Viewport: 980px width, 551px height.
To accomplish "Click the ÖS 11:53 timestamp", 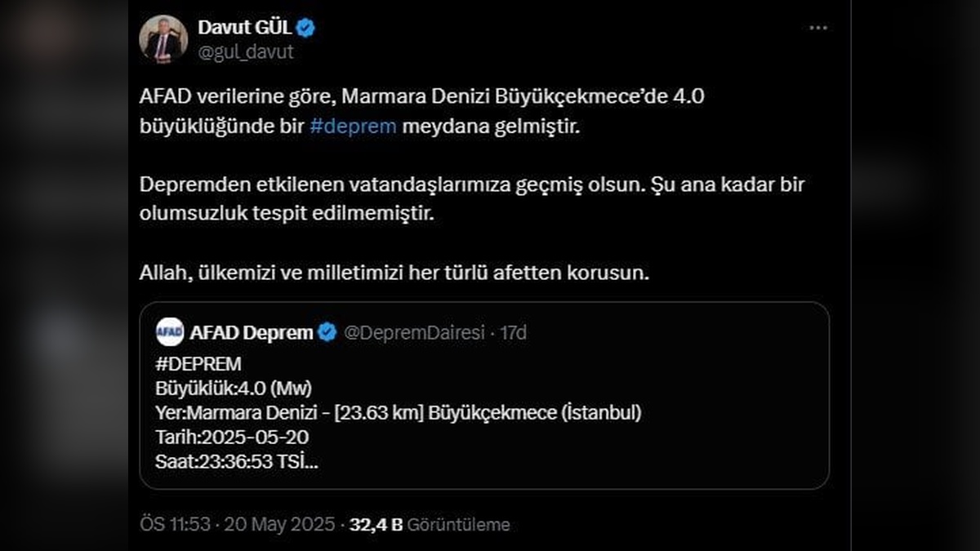I will tap(172, 525).
